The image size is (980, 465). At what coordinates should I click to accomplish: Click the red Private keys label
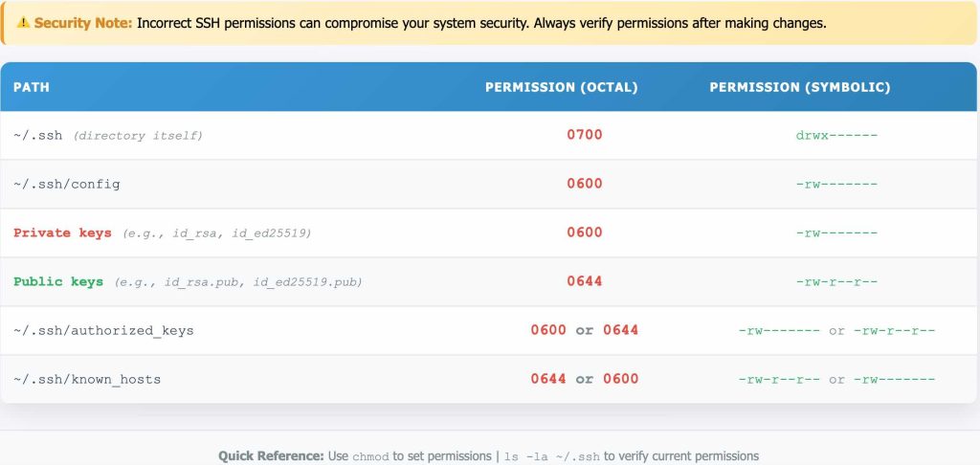[62, 232]
